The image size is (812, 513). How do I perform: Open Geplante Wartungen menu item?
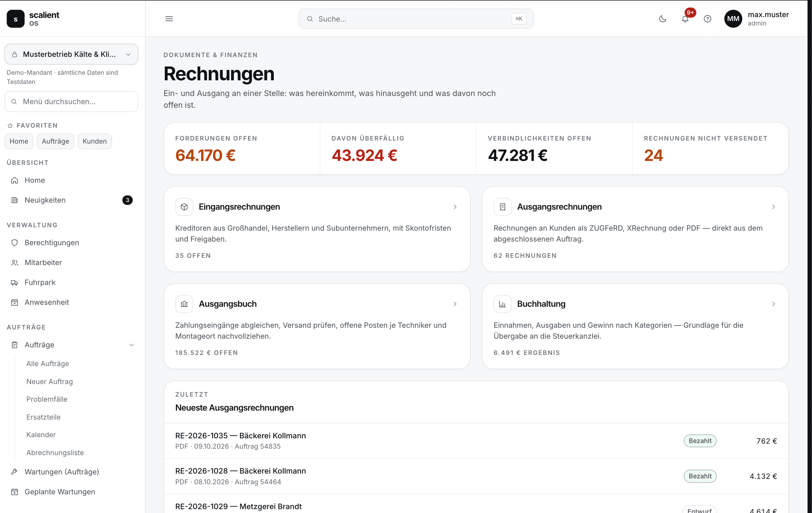click(x=71, y=492)
